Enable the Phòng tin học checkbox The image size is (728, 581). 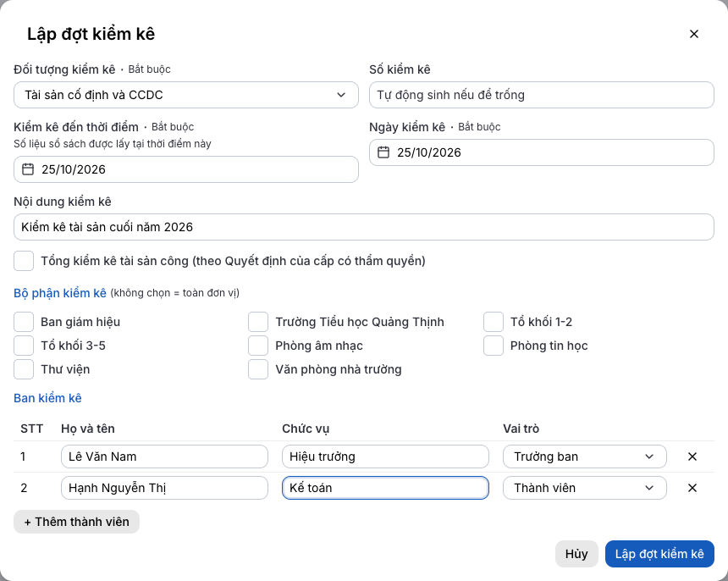[493, 346]
